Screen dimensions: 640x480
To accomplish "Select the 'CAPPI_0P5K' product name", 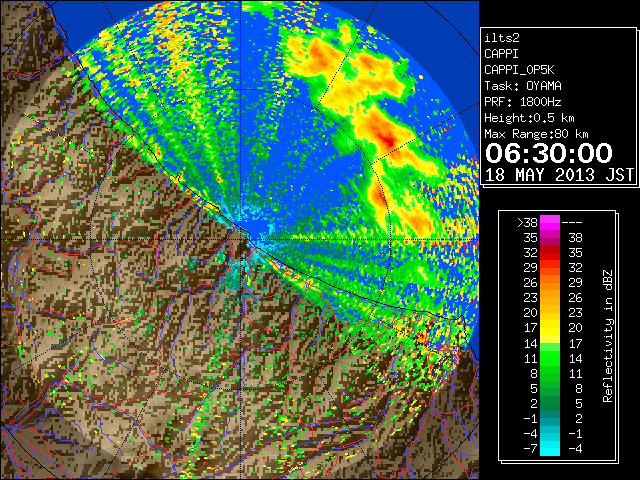I will [519, 70].
